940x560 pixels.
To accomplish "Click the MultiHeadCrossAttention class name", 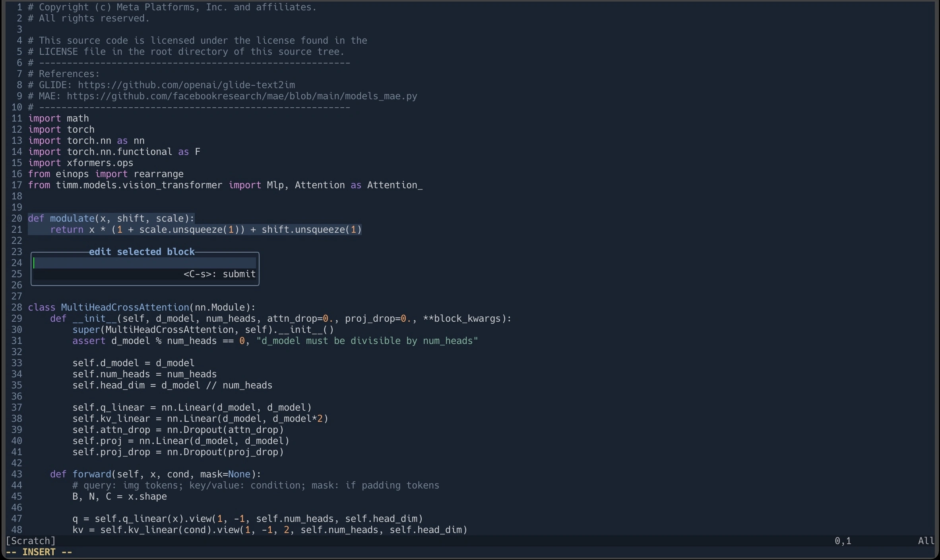I will coord(125,307).
